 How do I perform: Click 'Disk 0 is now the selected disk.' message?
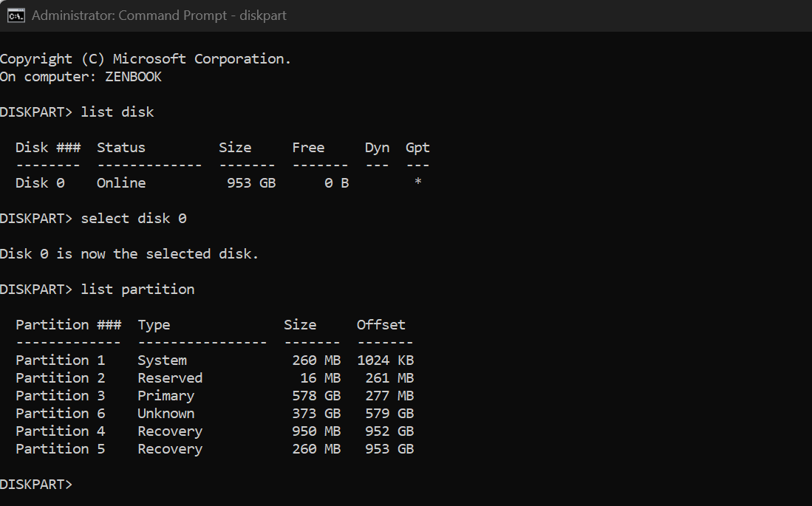(129, 254)
